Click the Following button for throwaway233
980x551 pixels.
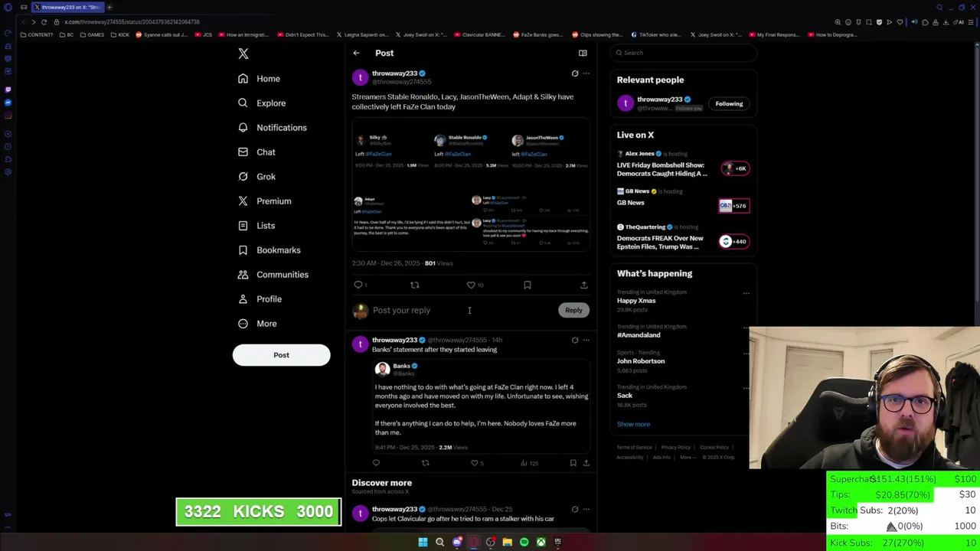point(729,104)
